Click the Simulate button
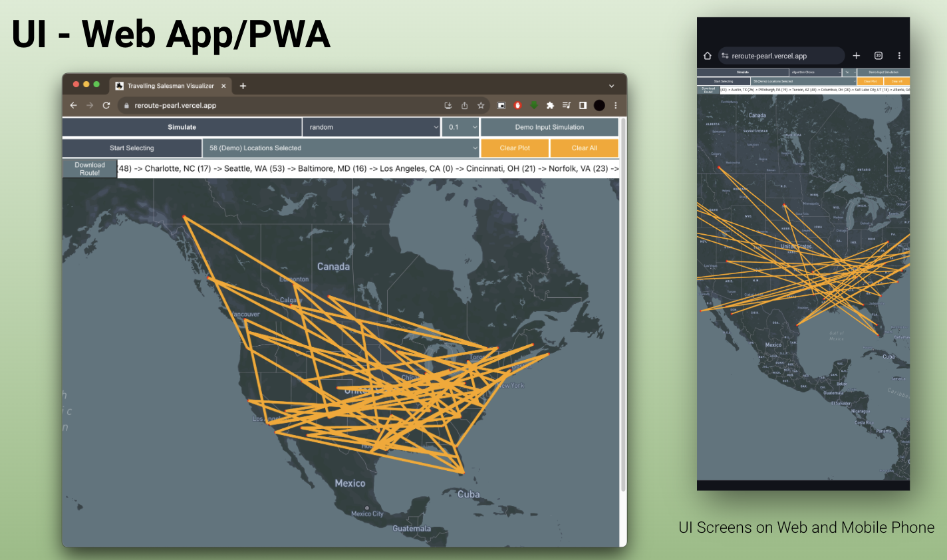 tap(182, 127)
